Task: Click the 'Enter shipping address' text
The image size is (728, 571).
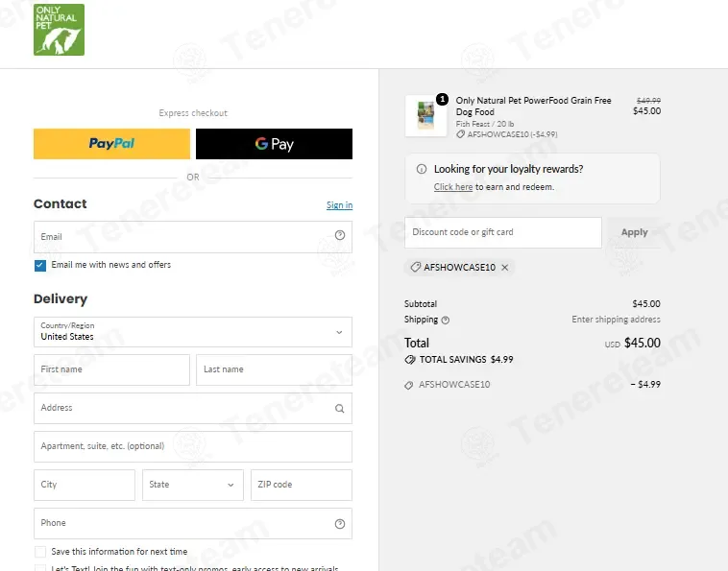Action: point(616,320)
